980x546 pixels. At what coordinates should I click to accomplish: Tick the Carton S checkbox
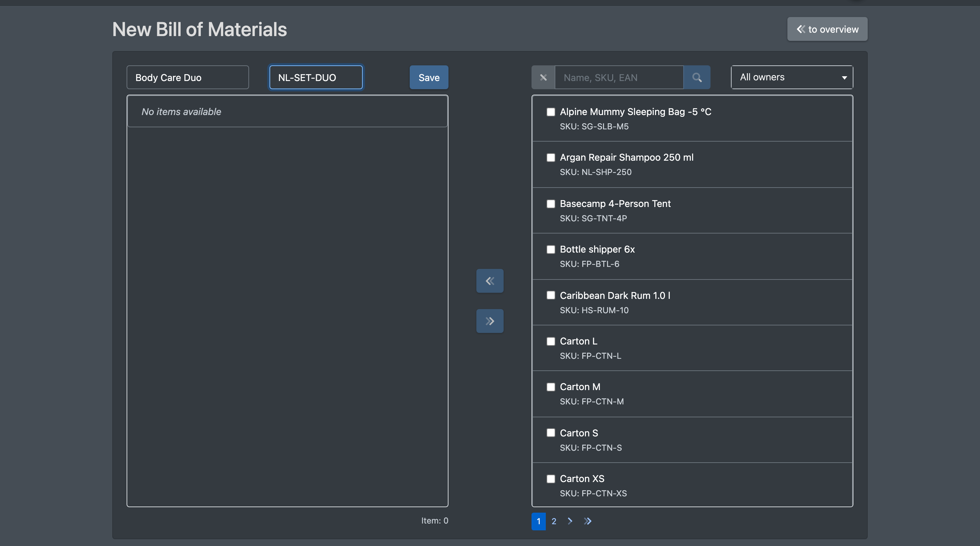(551, 433)
